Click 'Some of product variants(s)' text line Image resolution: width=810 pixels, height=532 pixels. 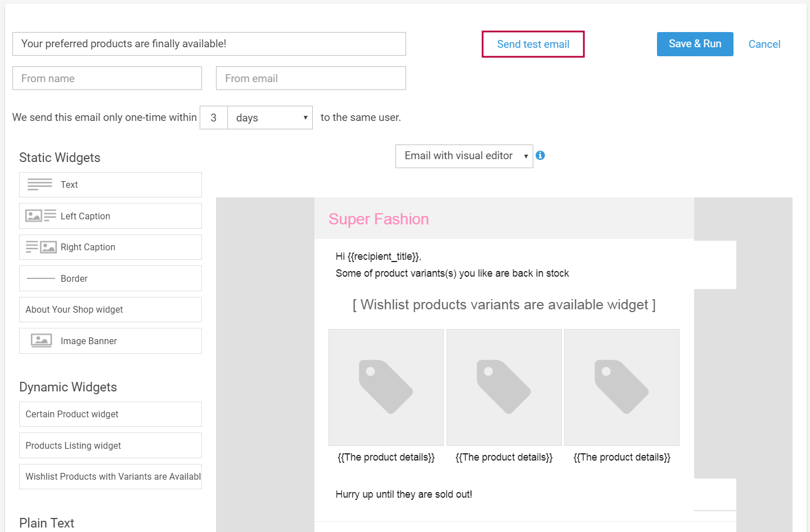[x=452, y=273]
